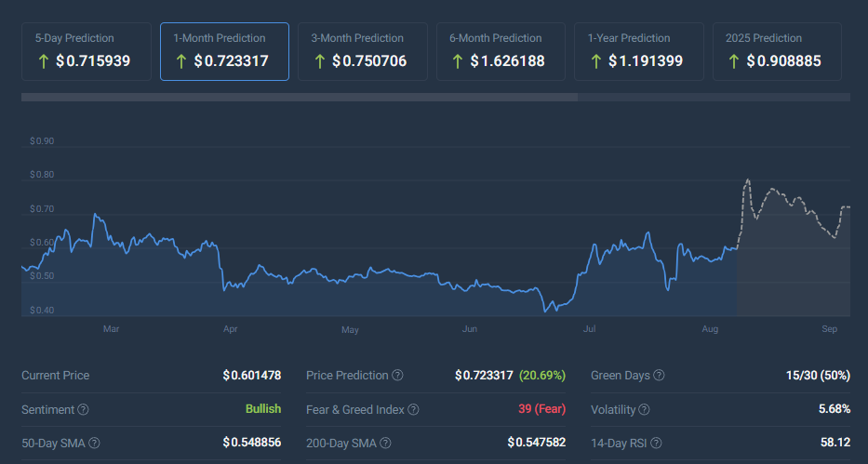868x464 pixels.
Task: Click the Mar label on chart axis
Action: coord(112,329)
